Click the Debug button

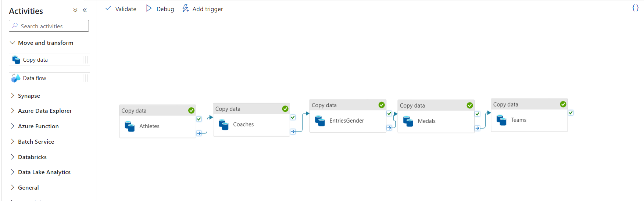click(160, 8)
